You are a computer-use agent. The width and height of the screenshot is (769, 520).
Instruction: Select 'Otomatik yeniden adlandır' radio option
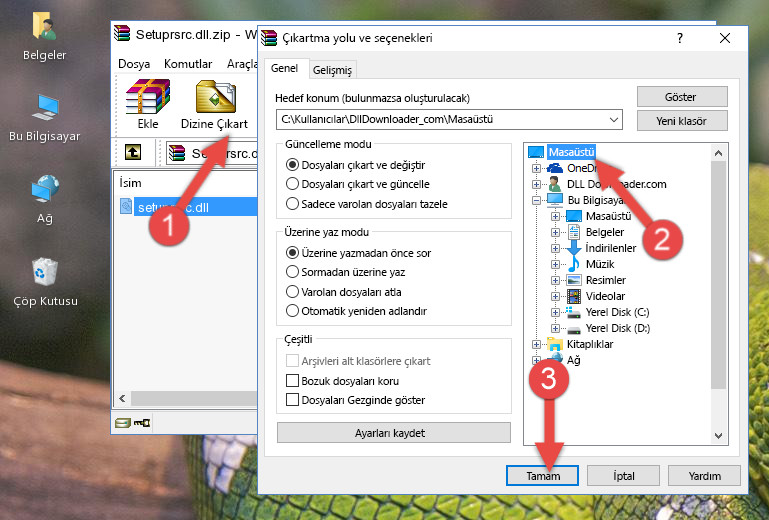click(292, 311)
